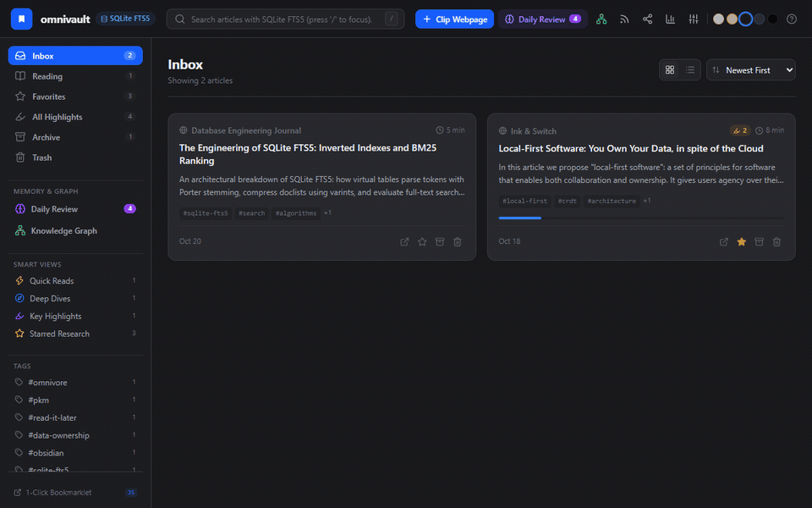This screenshot has height=508, width=812.
Task: Switch to grid view layout
Action: click(670, 70)
